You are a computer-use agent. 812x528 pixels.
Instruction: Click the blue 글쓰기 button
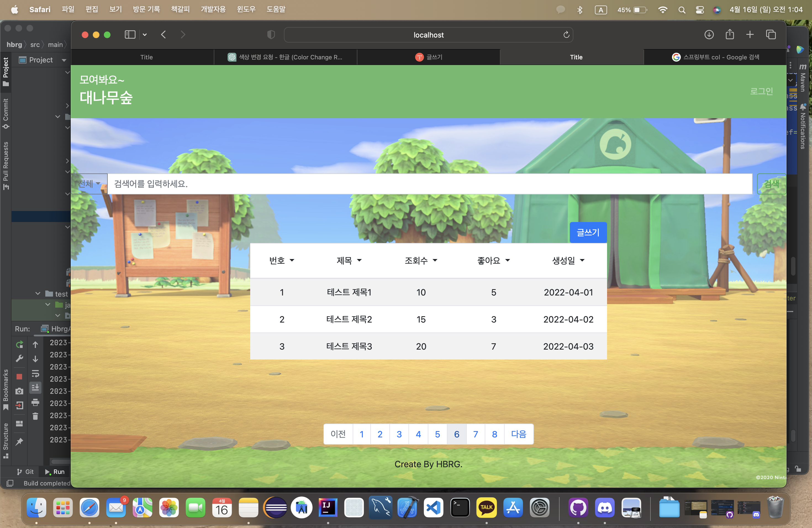coord(588,232)
